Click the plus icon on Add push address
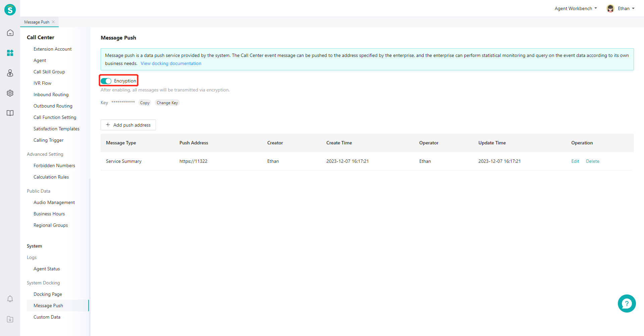 (x=108, y=125)
